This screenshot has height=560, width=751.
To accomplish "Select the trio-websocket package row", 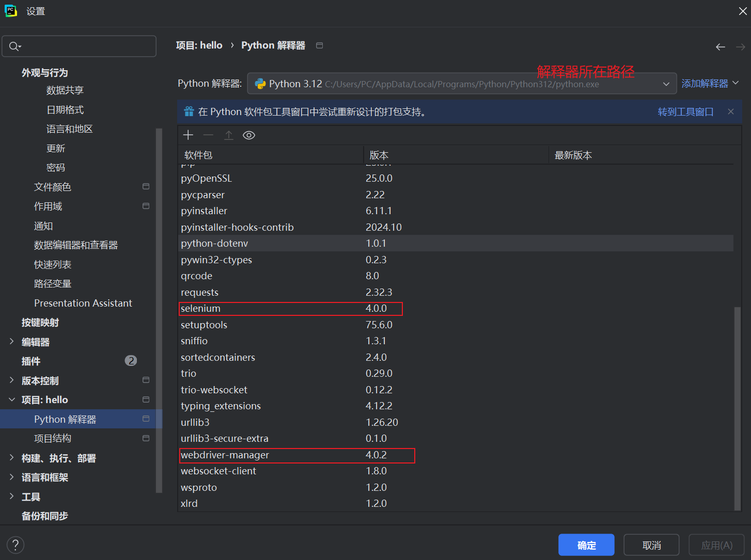I will point(456,390).
